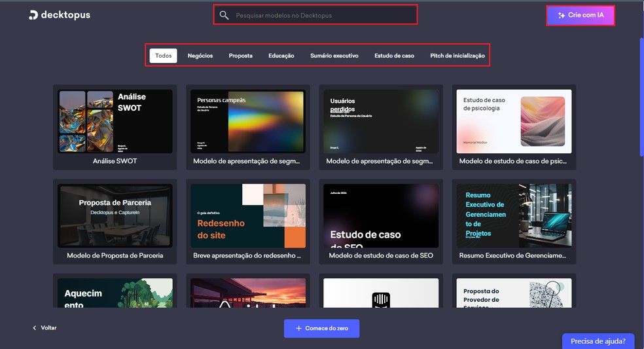
Task: Click the magnifying glass search icon
Action: [224, 15]
